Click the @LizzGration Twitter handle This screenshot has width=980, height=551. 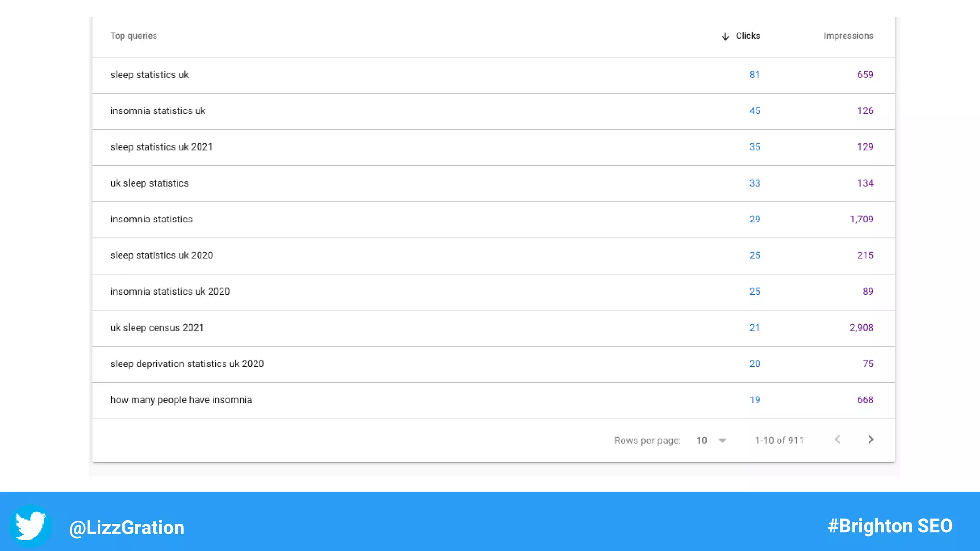[x=127, y=528]
